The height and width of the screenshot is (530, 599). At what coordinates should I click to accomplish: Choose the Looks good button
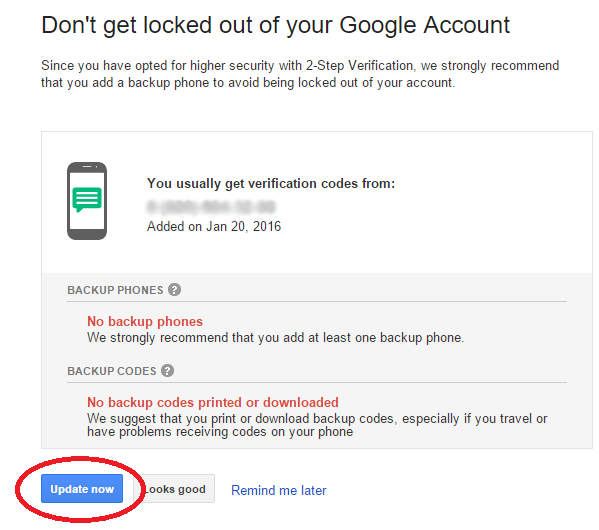pyautogui.click(x=174, y=488)
